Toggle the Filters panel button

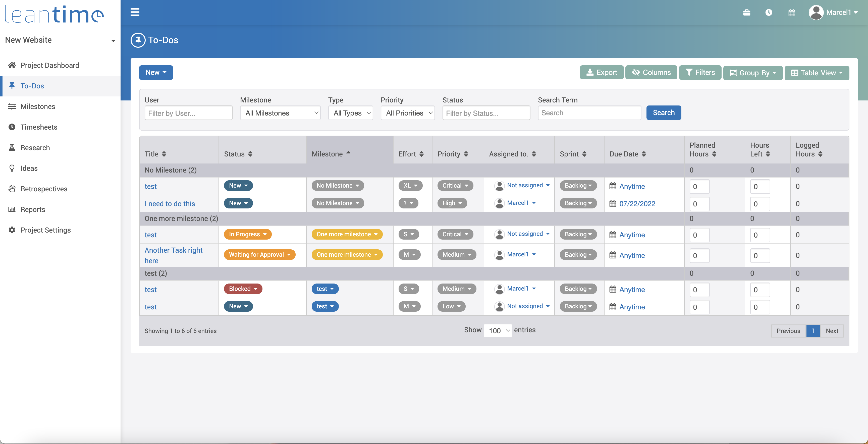click(x=700, y=72)
